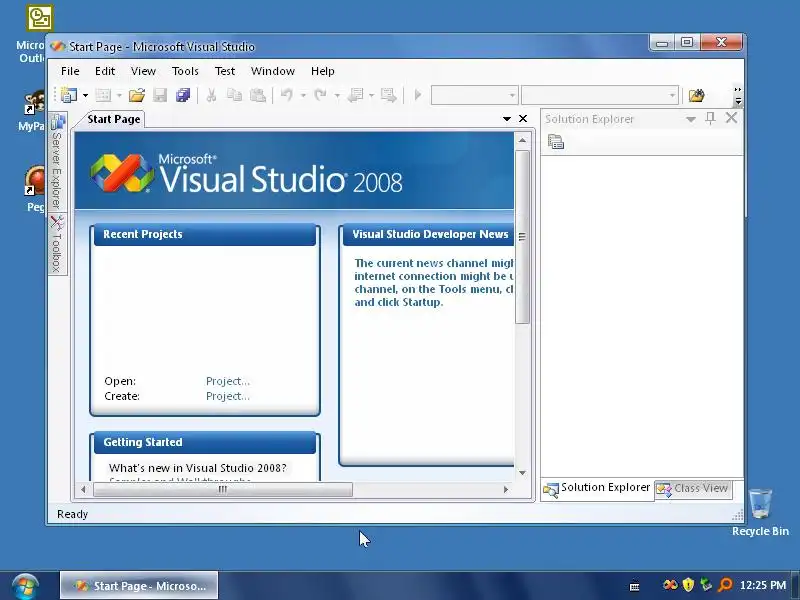Image resolution: width=800 pixels, height=600 pixels.
Task: Click the New Project toolbar icon
Action: click(x=69, y=95)
